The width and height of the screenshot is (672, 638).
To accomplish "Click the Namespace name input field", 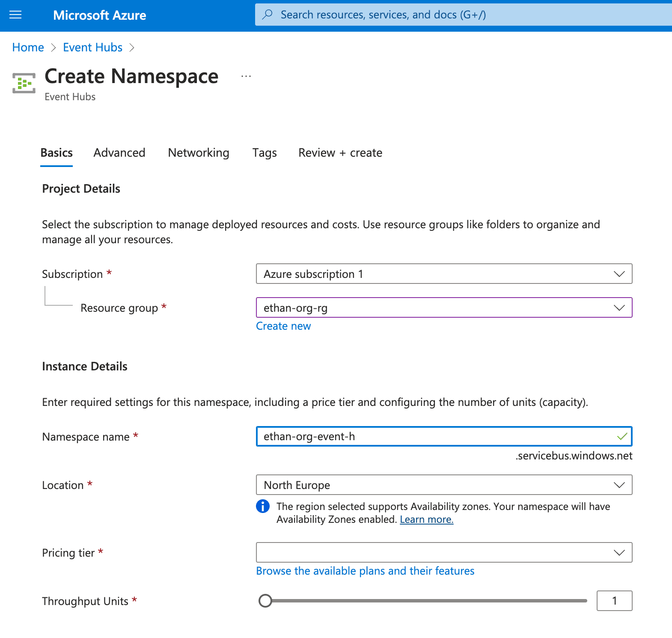I will (x=444, y=436).
